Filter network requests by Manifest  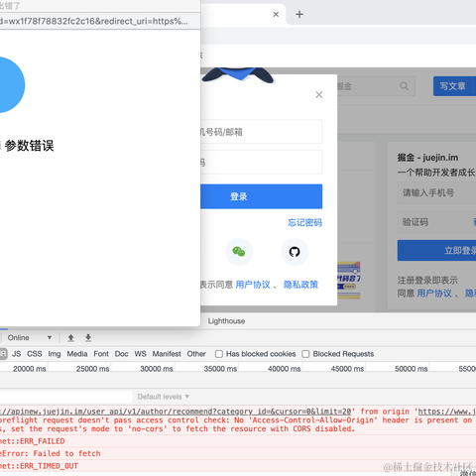(x=167, y=354)
